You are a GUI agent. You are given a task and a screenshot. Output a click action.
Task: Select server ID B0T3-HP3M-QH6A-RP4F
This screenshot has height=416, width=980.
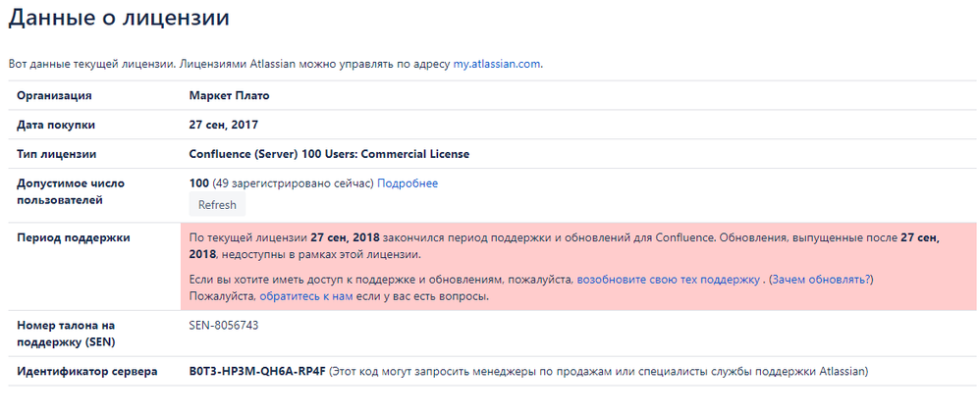[257, 372]
